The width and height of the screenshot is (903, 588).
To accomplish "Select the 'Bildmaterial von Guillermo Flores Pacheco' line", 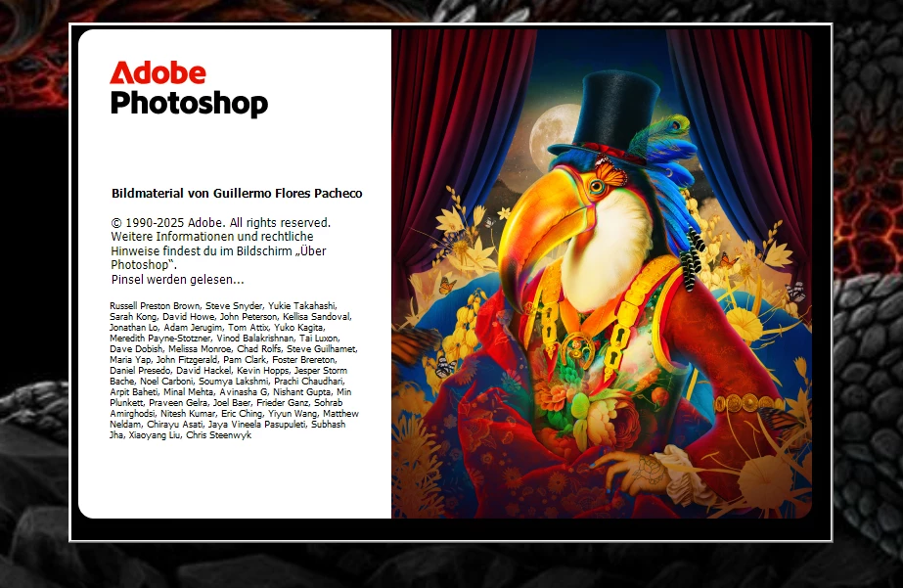I will click(x=237, y=194).
